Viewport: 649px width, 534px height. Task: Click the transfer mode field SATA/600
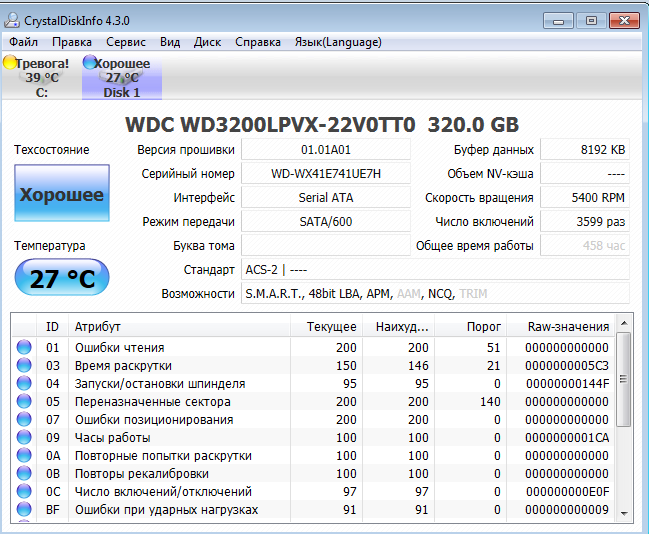326,221
